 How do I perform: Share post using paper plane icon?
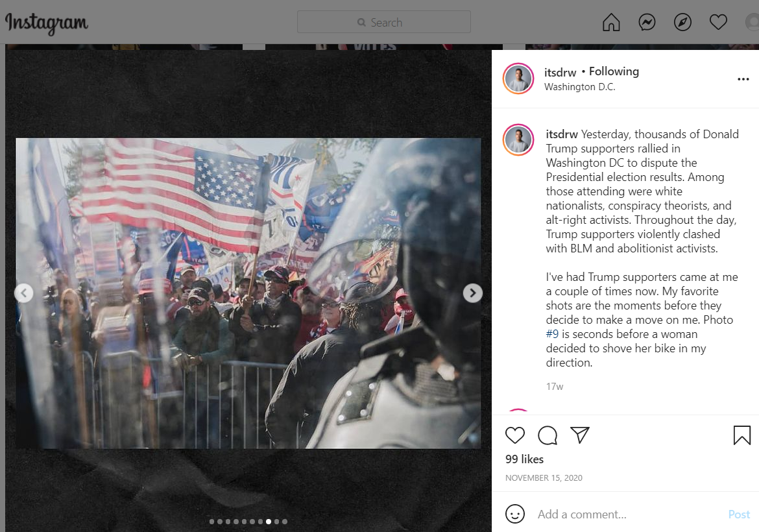[579, 435]
